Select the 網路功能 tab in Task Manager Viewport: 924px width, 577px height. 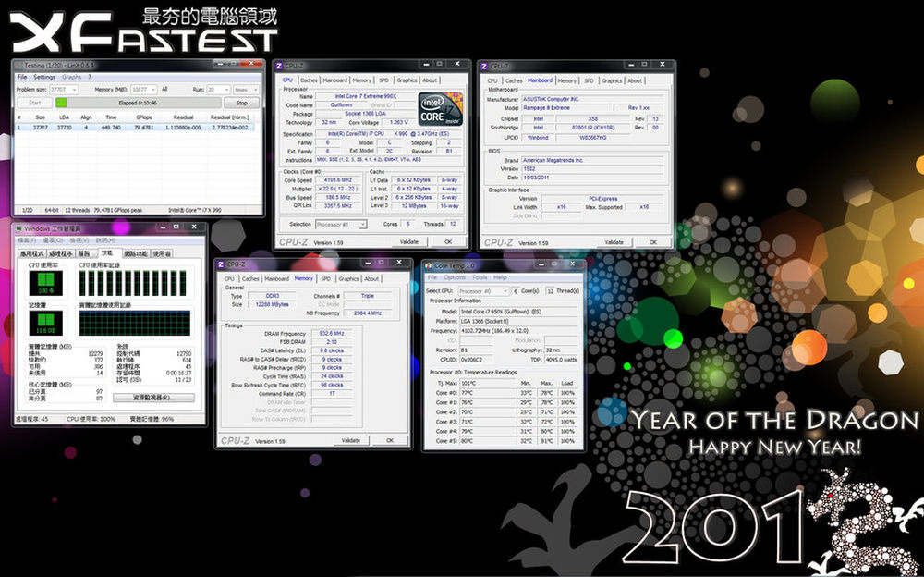pyautogui.click(x=136, y=253)
